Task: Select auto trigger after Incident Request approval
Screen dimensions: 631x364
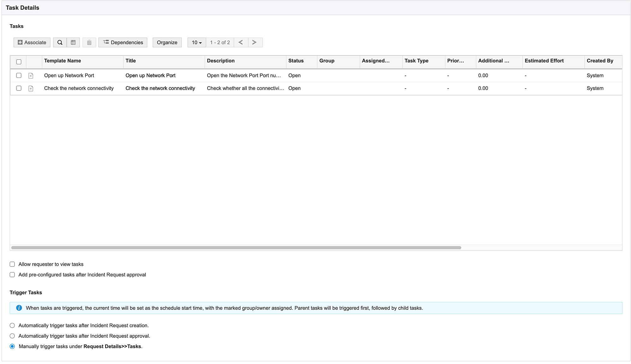Action: point(12,336)
